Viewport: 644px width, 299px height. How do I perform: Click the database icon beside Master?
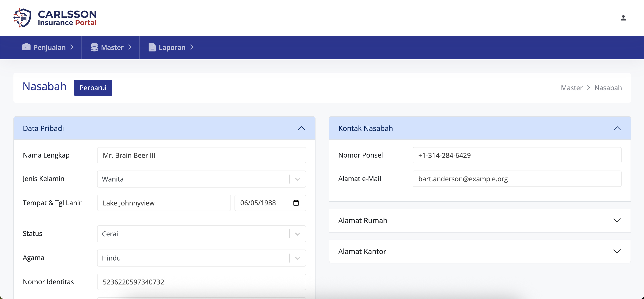(x=94, y=47)
